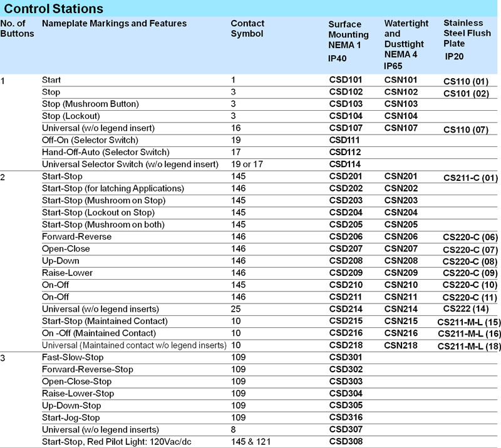Click part number CSD209
Screen dimensions: 501x448
pyautogui.click(x=346, y=273)
